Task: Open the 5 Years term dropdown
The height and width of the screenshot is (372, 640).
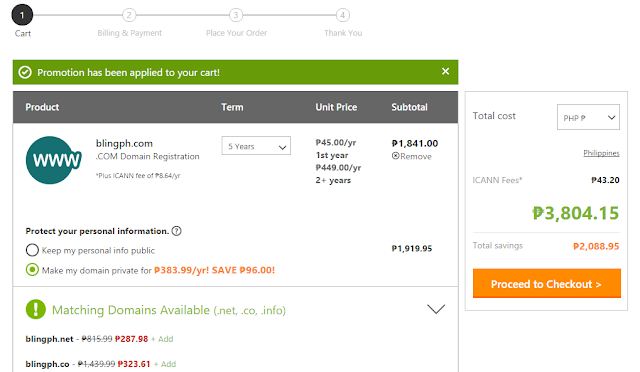Action: click(256, 146)
